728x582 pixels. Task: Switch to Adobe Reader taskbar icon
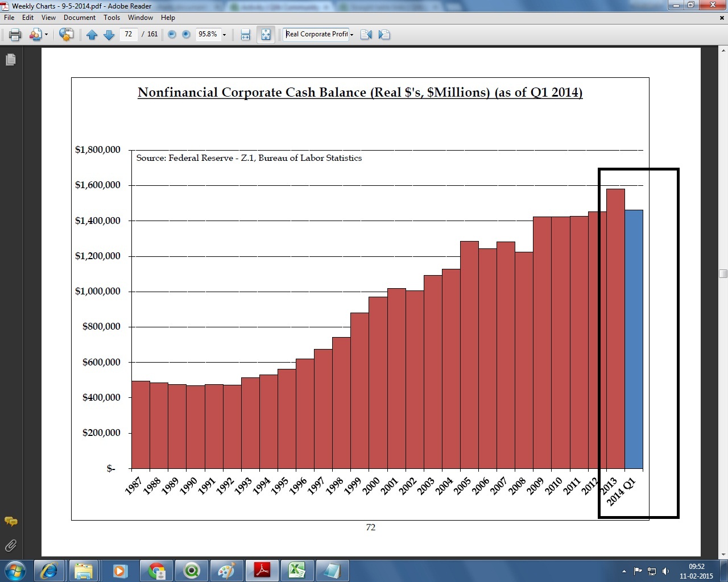[x=262, y=571]
